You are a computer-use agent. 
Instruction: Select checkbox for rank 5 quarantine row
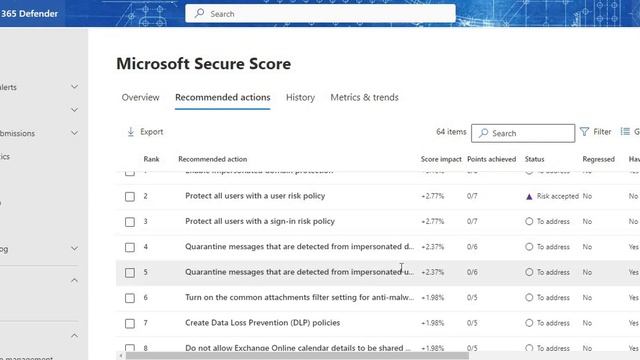click(x=130, y=273)
